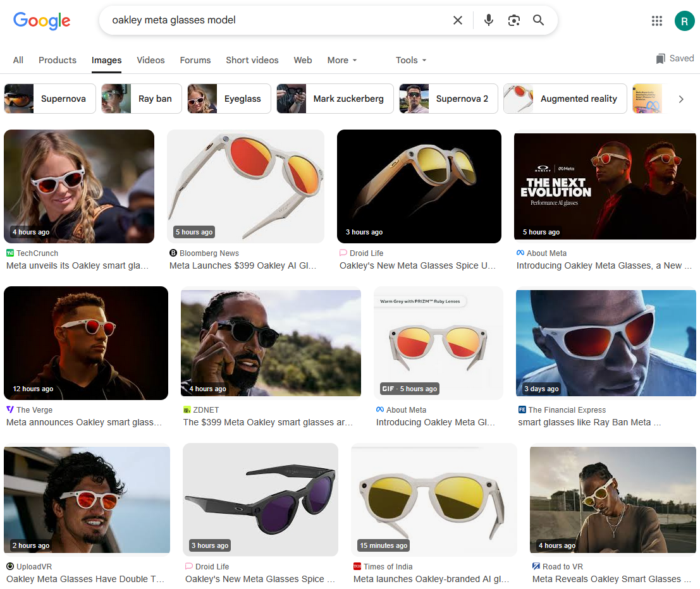Open 'Meta Launches $399 Oakley AI Gl…' link
The height and width of the screenshot is (589, 700).
(243, 265)
